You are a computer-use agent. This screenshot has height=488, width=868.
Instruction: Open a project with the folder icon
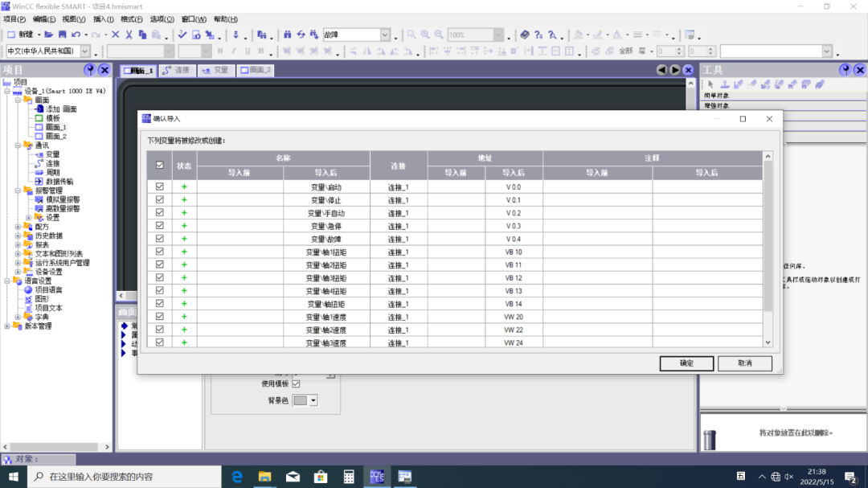[x=49, y=35]
